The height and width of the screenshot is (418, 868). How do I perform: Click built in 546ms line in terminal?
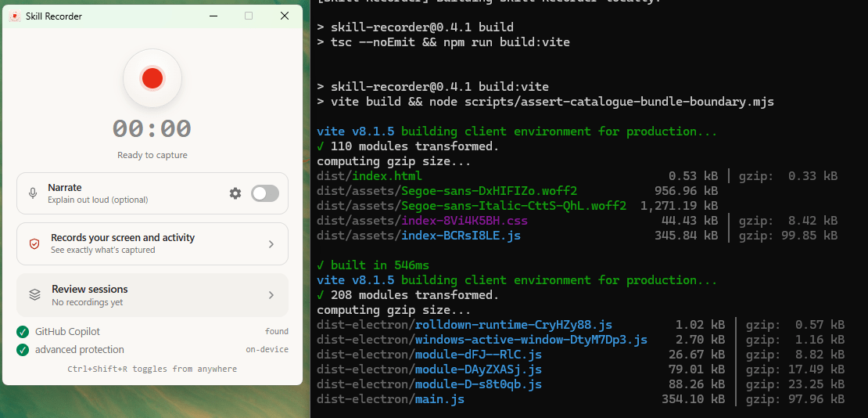372,265
